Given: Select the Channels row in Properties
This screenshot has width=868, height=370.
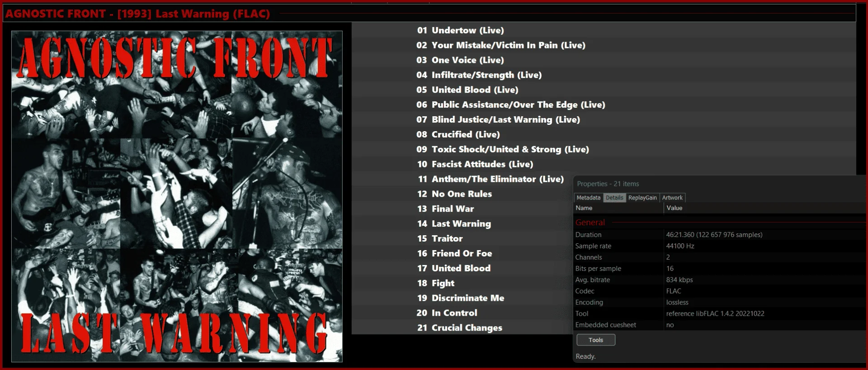Looking at the screenshot, I should pos(720,257).
